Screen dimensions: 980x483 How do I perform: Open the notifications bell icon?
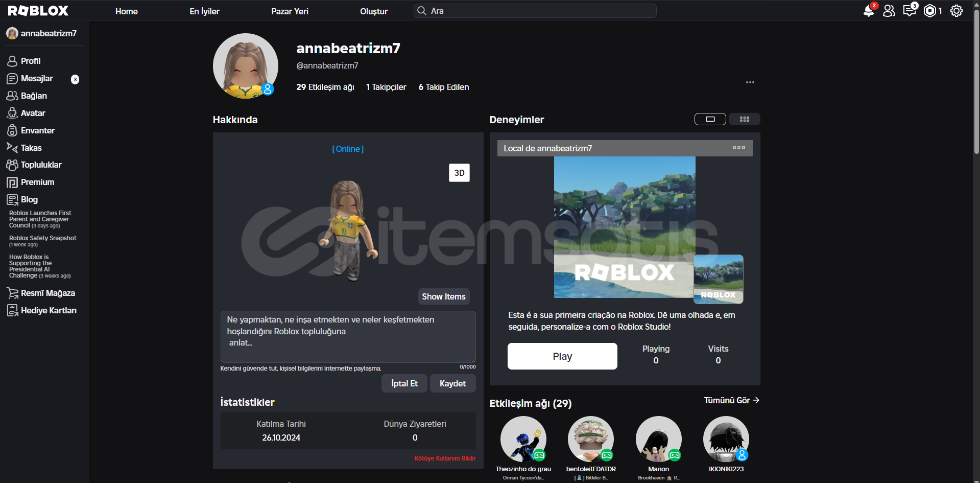868,11
